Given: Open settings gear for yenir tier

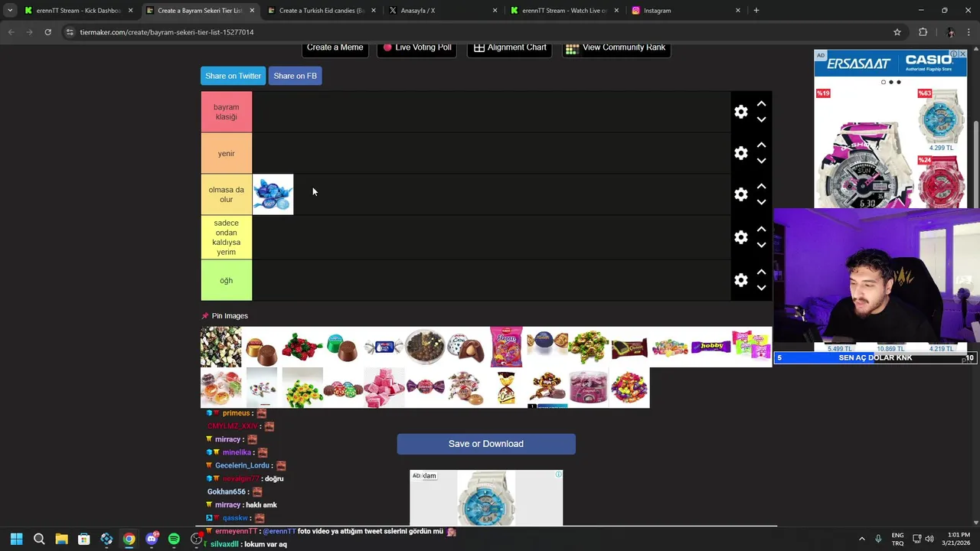Looking at the screenshot, I should coord(741,153).
